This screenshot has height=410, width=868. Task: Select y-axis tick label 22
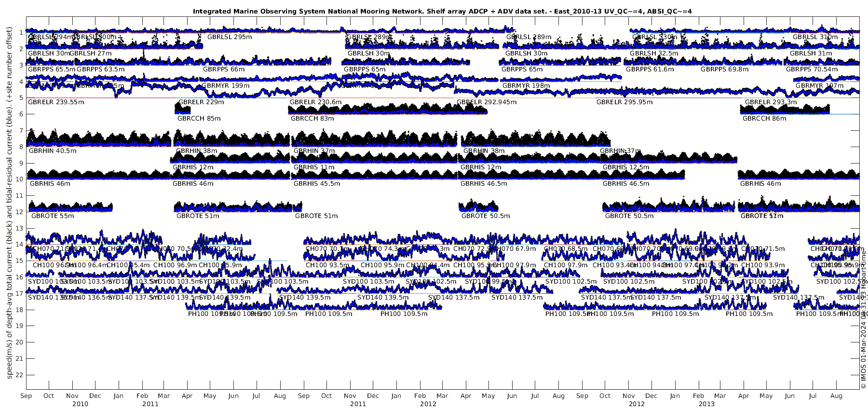click(19, 375)
